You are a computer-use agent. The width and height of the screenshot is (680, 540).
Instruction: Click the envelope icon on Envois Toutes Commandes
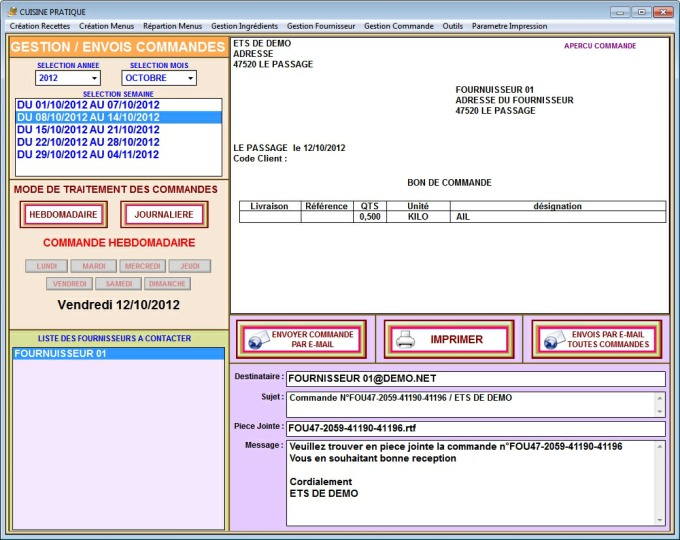click(552, 340)
